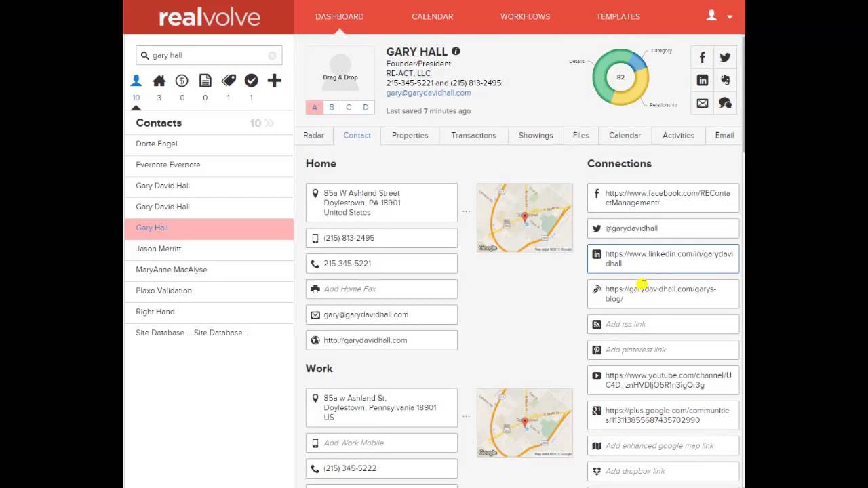Click the Drag & Drop photo placeholder
Screen dimensions: 868x488
click(x=340, y=72)
